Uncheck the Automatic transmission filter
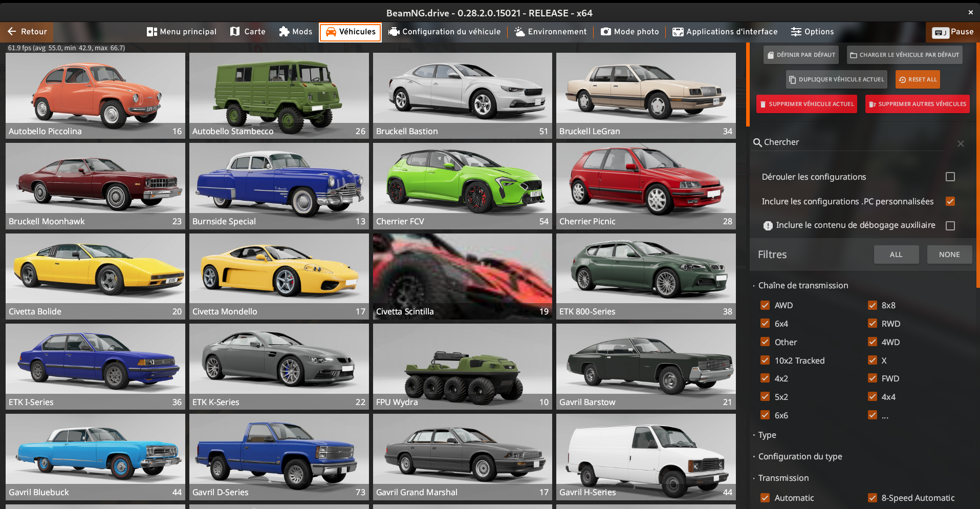 [765, 498]
